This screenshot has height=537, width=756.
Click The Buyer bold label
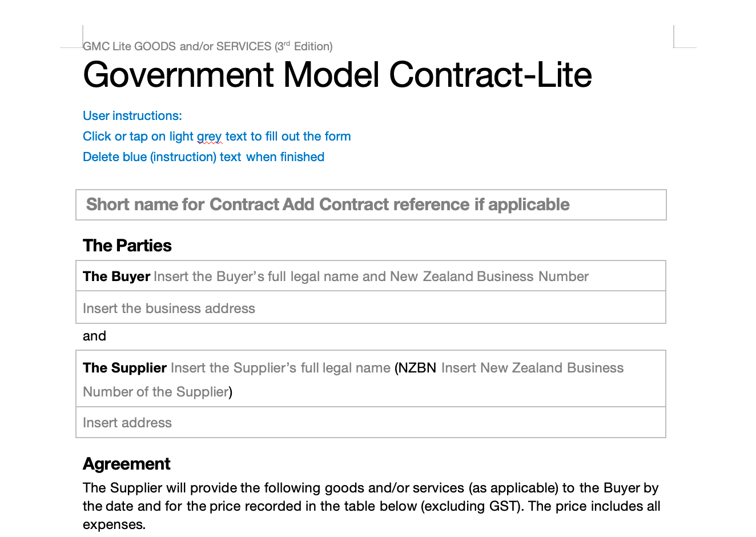pos(116,276)
